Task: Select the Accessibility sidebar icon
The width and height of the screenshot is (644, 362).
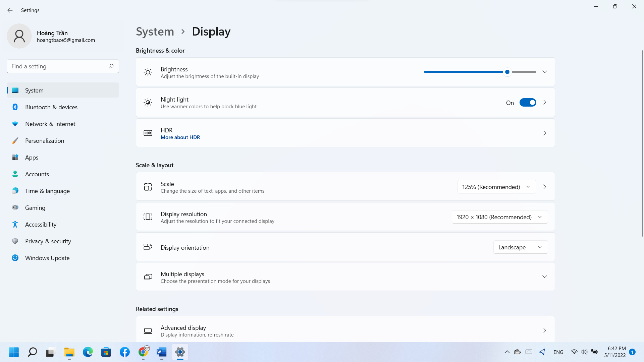Action: click(x=15, y=224)
